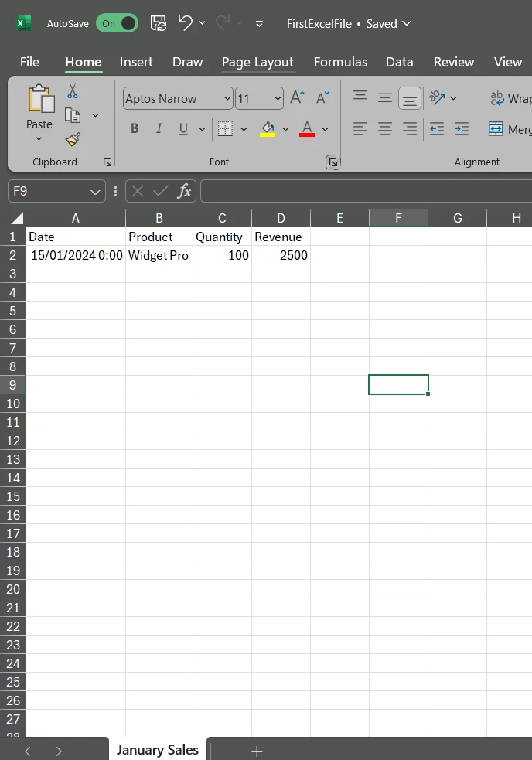Image resolution: width=532 pixels, height=760 pixels.
Task: Click the Increase Indent icon
Action: click(x=462, y=129)
